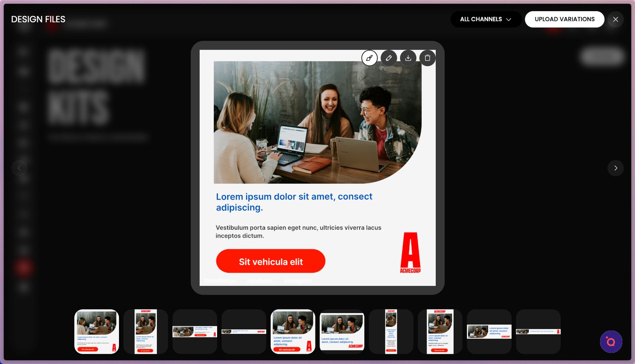This screenshot has height=364, width=635.
Task: Select the first square thumbnail in the strip
Action: tap(96, 331)
